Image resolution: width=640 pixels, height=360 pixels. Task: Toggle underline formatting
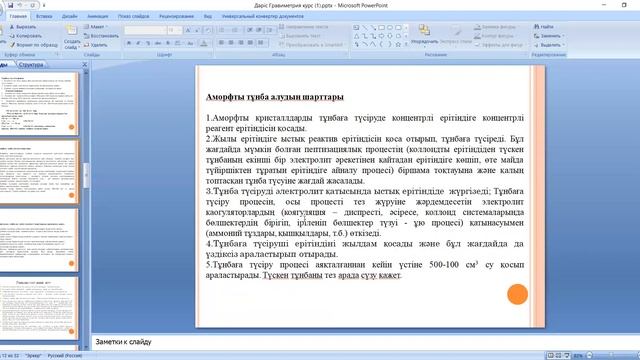(148, 43)
